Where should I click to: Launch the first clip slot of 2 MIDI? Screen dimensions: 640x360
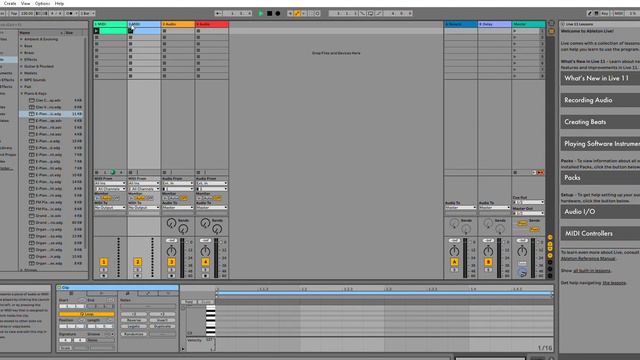pyautogui.click(x=130, y=31)
